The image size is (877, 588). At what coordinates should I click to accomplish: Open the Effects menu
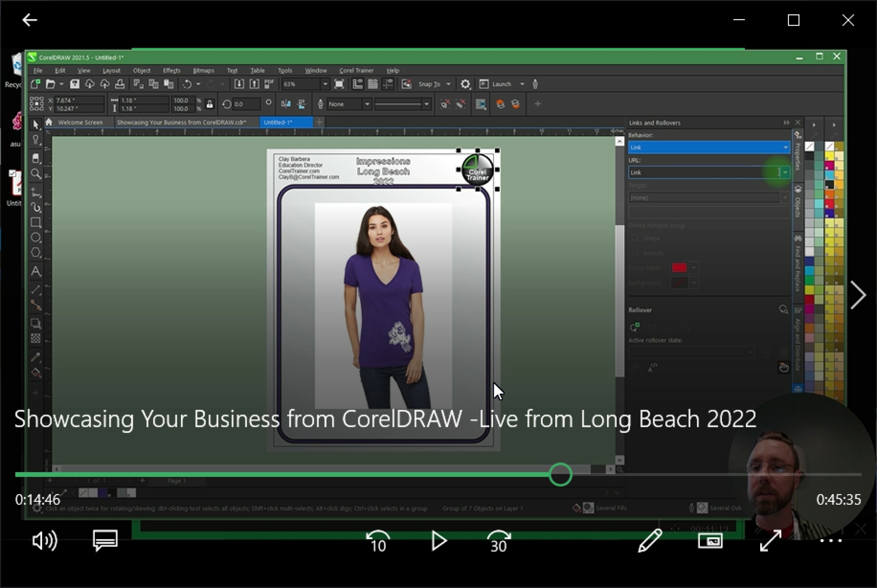coord(171,70)
